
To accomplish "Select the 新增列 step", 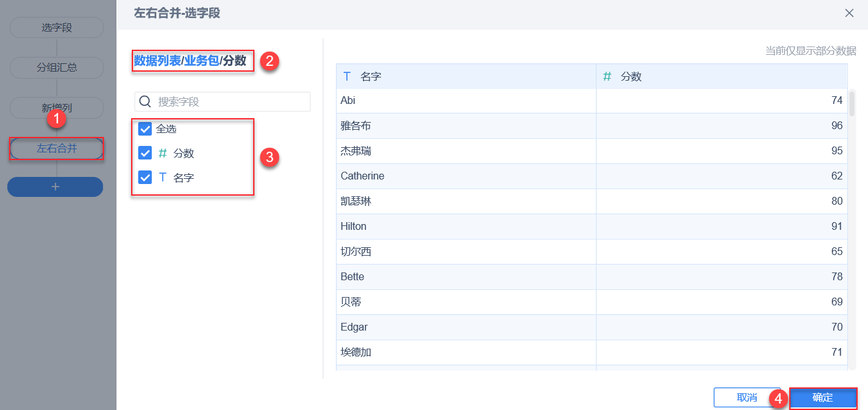I will pos(56,108).
